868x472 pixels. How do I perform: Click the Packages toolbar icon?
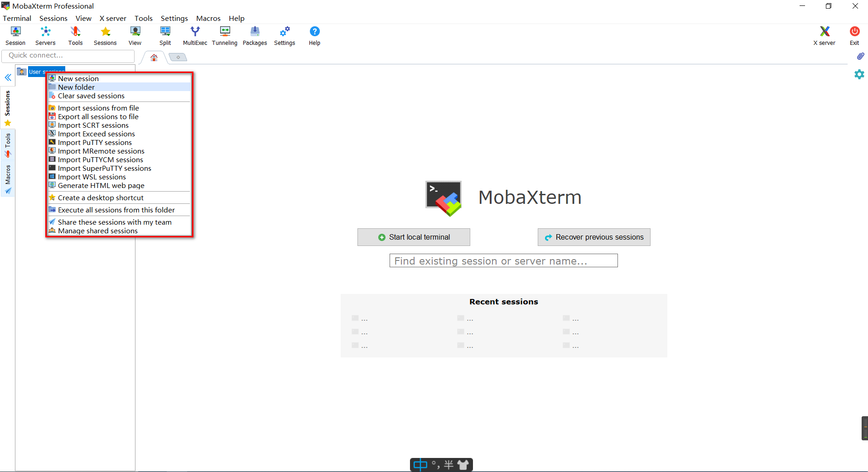pyautogui.click(x=255, y=35)
